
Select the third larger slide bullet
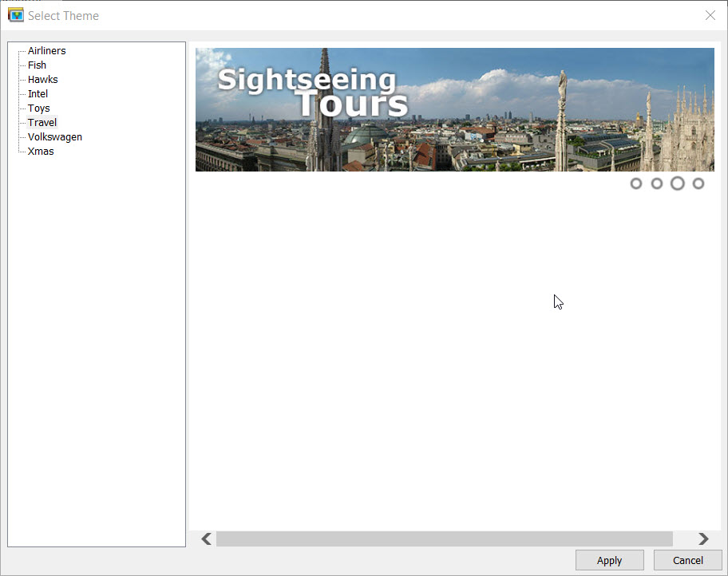(678, 183)
